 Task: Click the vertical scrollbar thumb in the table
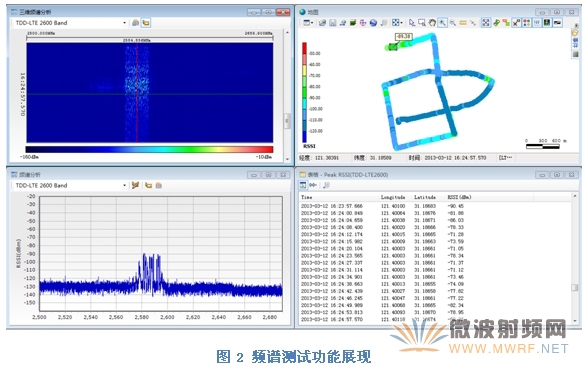[574, 288]
